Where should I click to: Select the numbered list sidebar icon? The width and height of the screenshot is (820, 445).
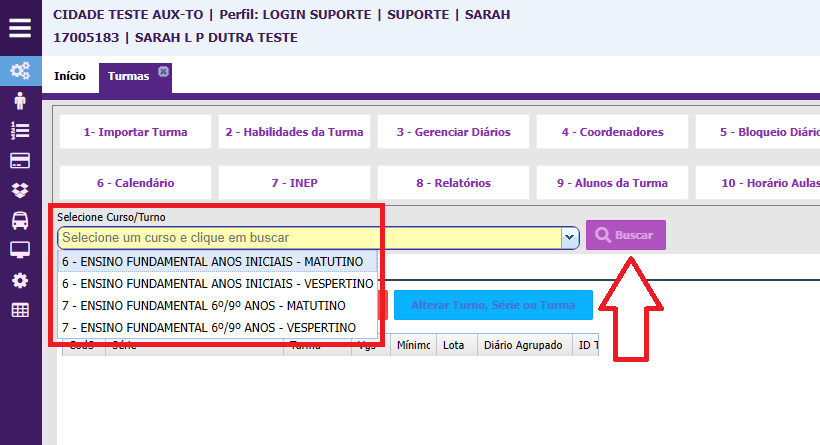pos(20,131)
